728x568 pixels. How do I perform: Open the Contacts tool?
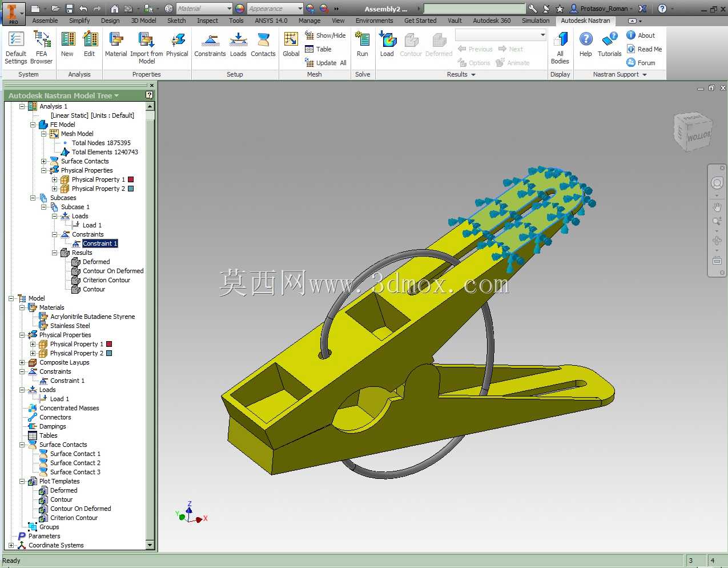pyautogui.click(x=263, y=45)
